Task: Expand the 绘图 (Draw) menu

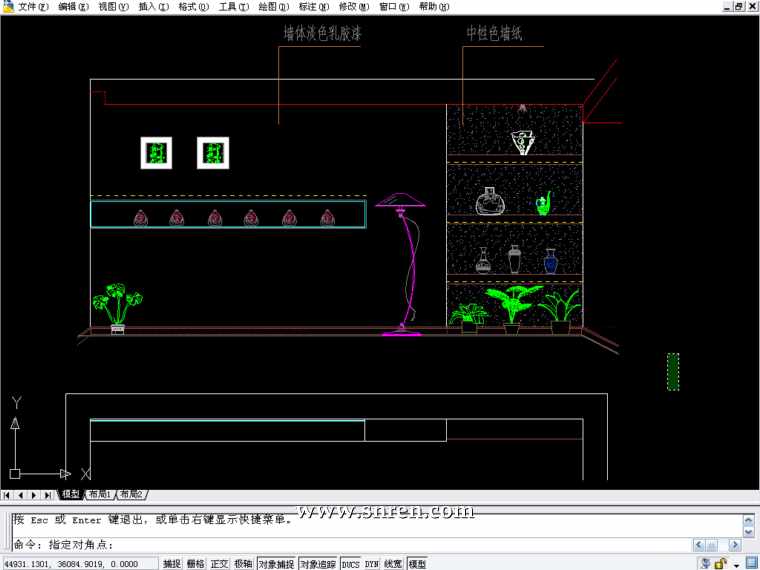Action: [273, 7]
